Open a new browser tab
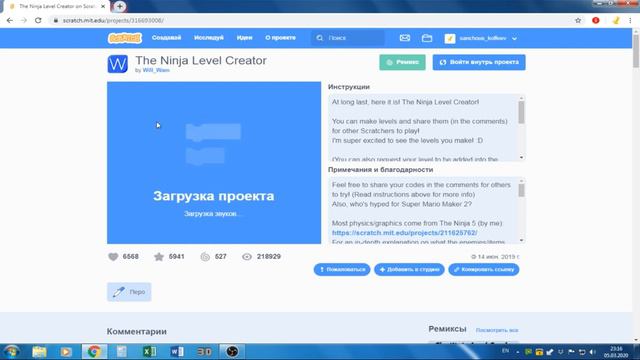The width and height of the screenshot is (640, 360). 120,7
